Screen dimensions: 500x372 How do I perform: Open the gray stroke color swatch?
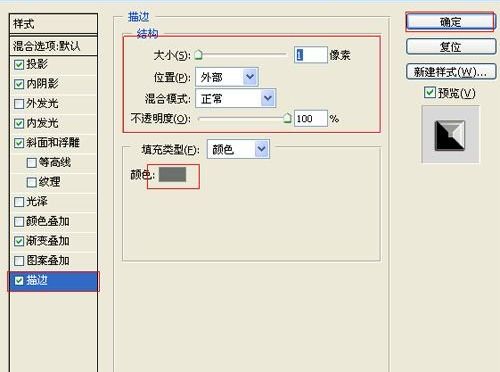(172, 175)
